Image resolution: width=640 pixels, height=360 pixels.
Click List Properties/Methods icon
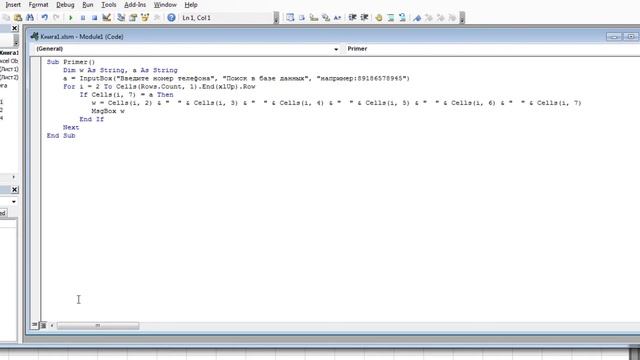(290, 18)
